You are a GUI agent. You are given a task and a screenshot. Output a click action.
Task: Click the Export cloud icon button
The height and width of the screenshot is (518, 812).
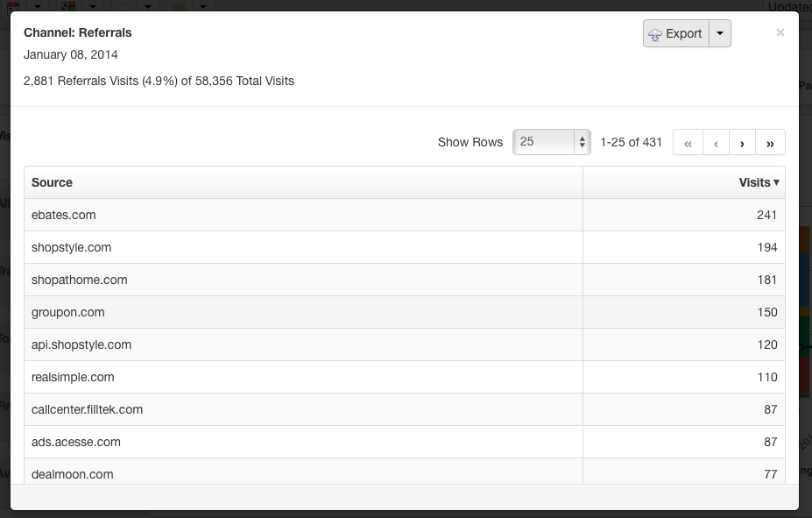pyautogui.click(x=676, y=33)
